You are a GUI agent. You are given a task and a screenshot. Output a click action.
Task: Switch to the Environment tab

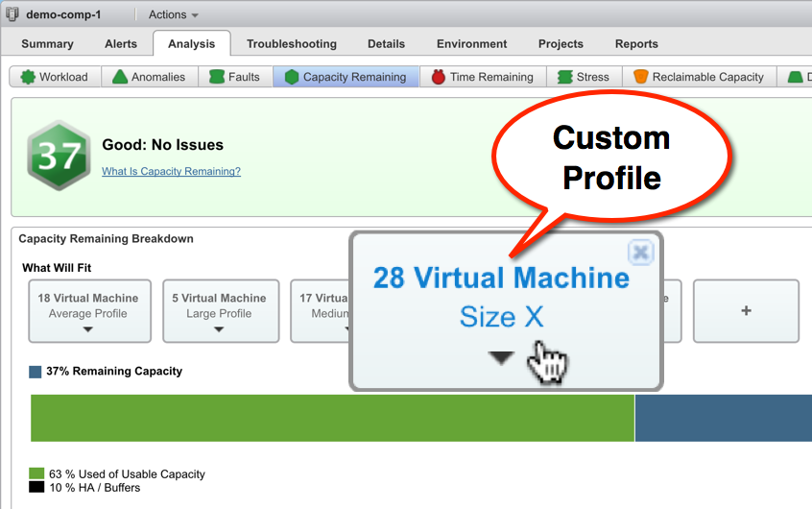[x=472, y=44]
